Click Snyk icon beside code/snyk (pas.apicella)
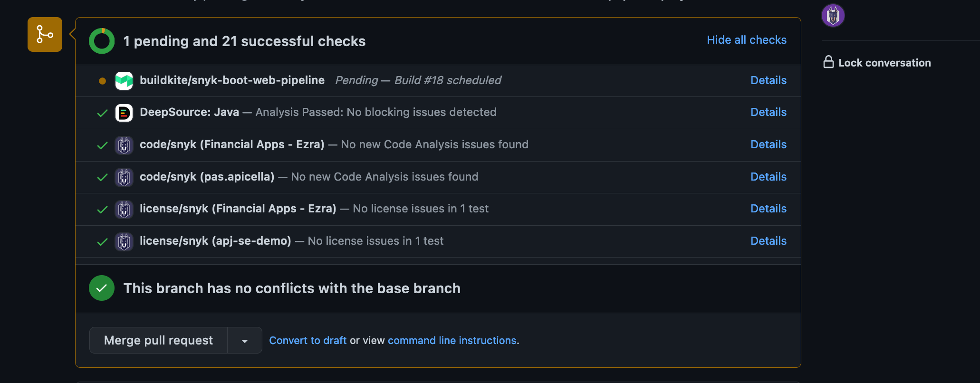Screen dimensions: 980x383 coord(124,177)
